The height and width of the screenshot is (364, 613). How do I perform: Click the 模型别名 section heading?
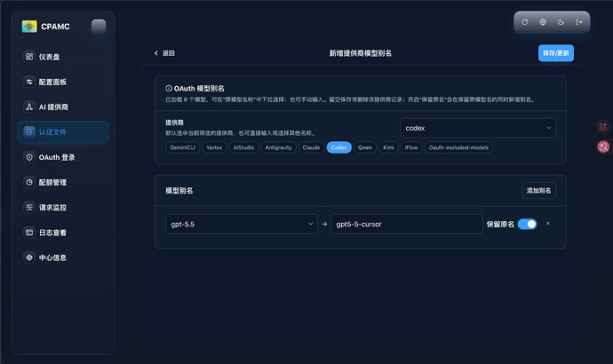[x=179, y=191]
